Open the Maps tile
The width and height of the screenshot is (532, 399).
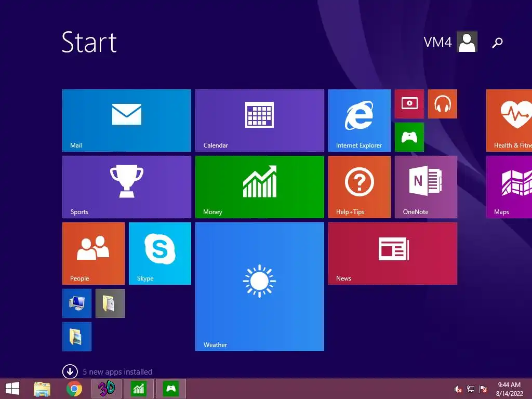pyautogui.click(x=509, y=187)
